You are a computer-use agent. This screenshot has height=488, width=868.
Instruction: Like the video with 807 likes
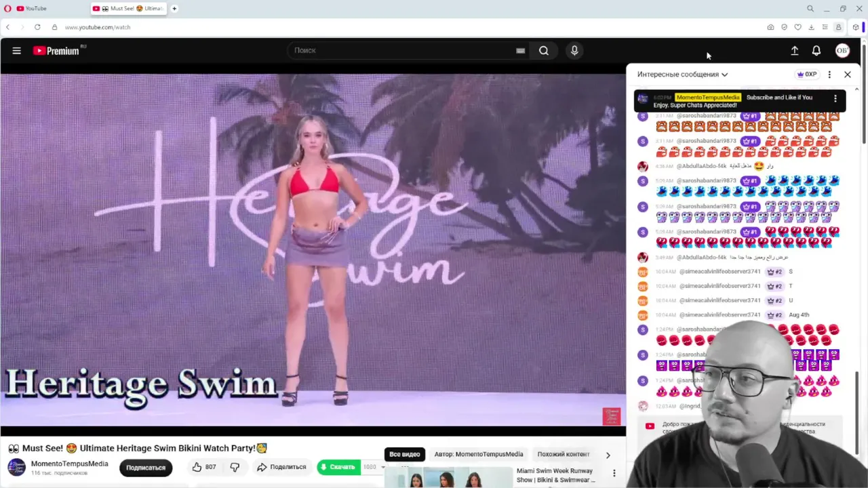(x=203, y=467)
